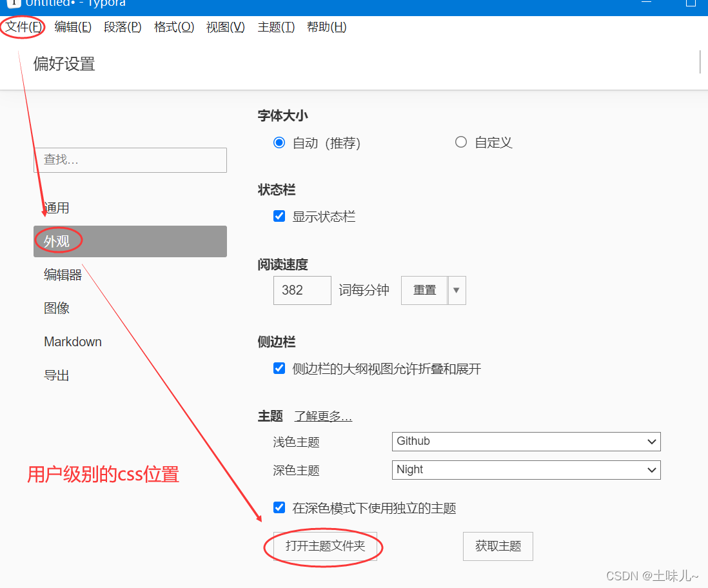Select the 外观 settings category
Image resolution: width=708 pixels, height=588 pixels.
point(130,242)
